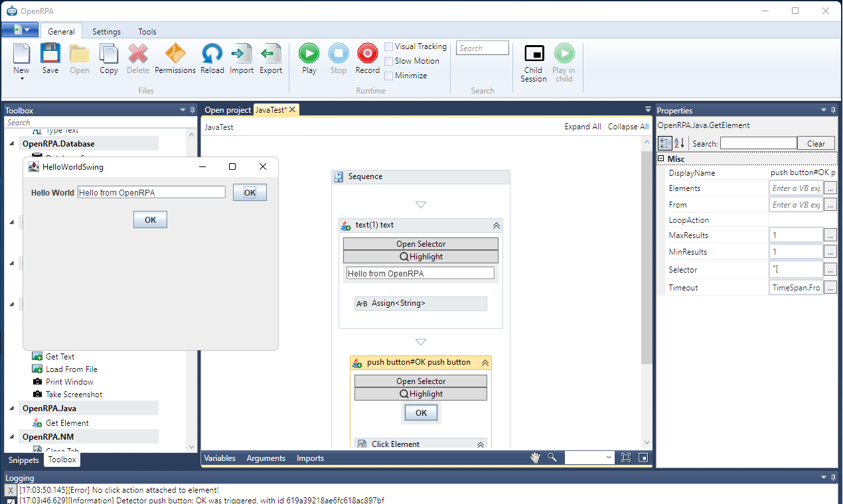Import a workflow file
Viewport: 843px width, 504px height.
point(242,59)
